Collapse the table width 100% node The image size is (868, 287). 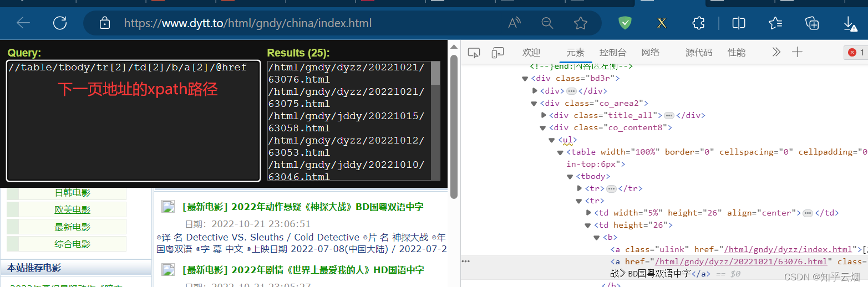[561, 152]
